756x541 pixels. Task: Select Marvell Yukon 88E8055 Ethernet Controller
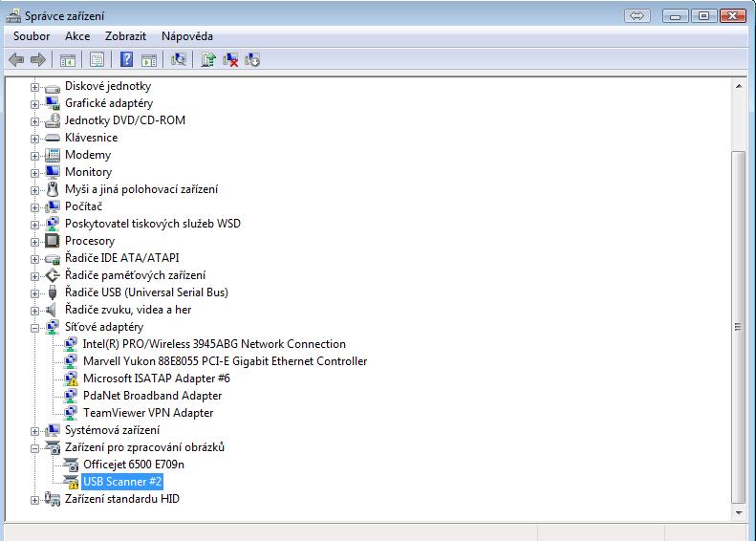point(226,361)
